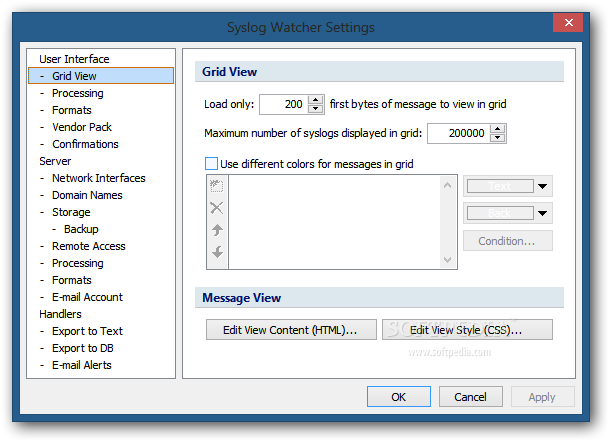
Task: Open Confirmations settings
Action: (85, 144)
